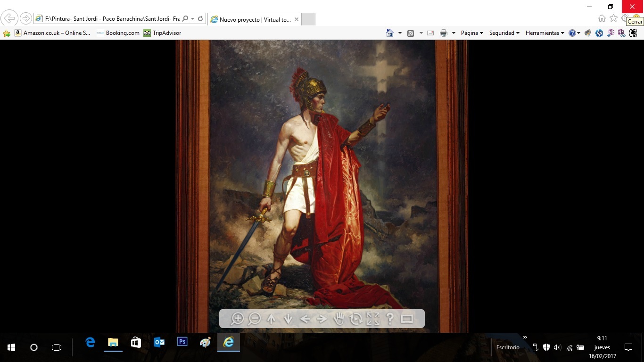The height and width of the screenshot is (362, 644).
Task: Open Outlook from the taskbar
Action: pos(159,343)
